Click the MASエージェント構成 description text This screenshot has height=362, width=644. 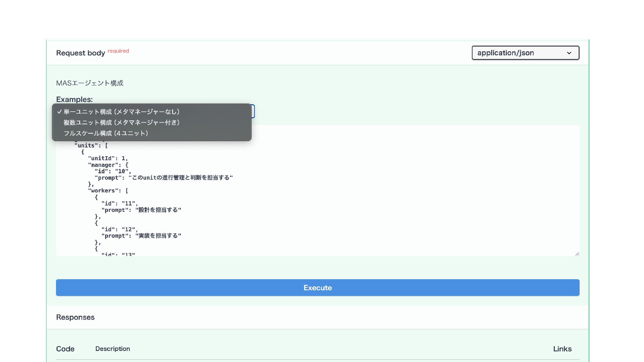click(90, 83)
